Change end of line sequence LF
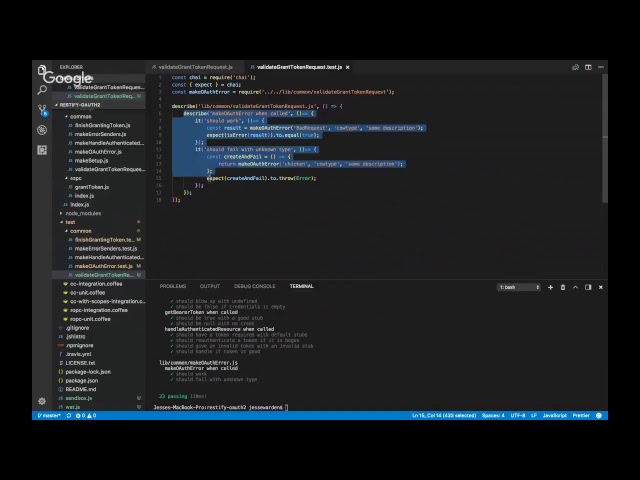This screenshot has height=480, width=640. coord(534,416)
